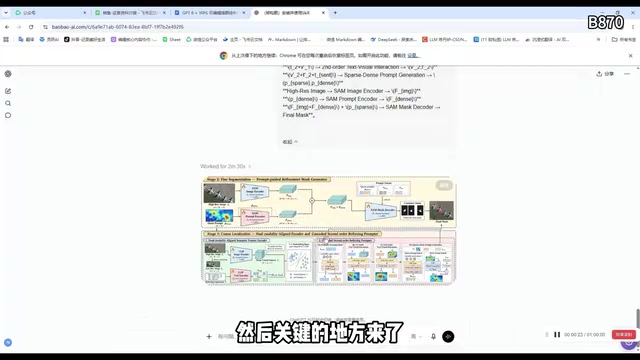Start voice mode with the black circle button

pyautogui.click(x=448, y=336)
